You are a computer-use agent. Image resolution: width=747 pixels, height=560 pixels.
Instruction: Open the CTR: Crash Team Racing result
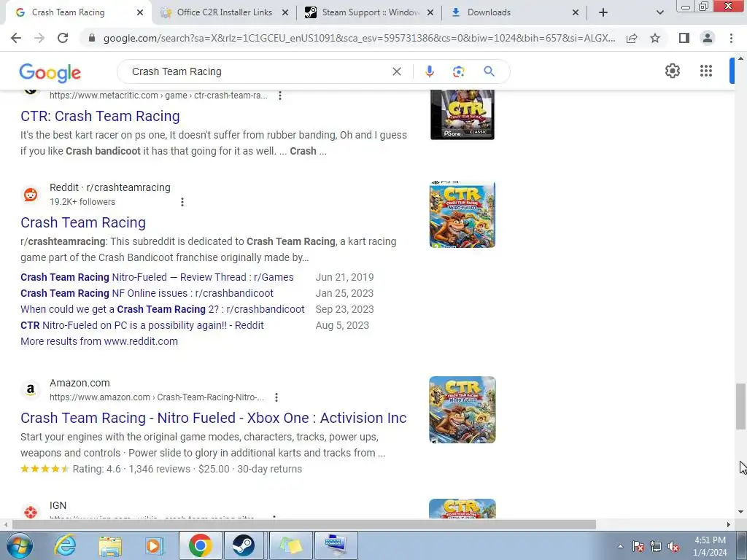point(100,116)
